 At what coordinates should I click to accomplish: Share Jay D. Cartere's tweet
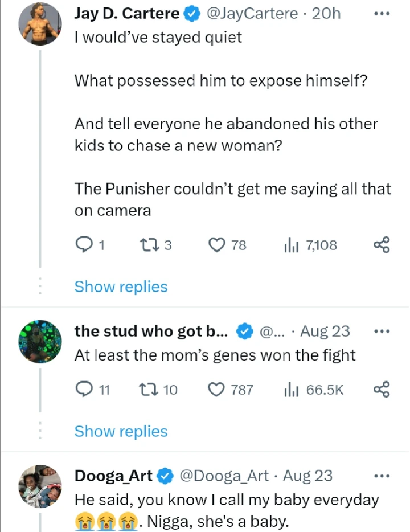click(381, 245)
